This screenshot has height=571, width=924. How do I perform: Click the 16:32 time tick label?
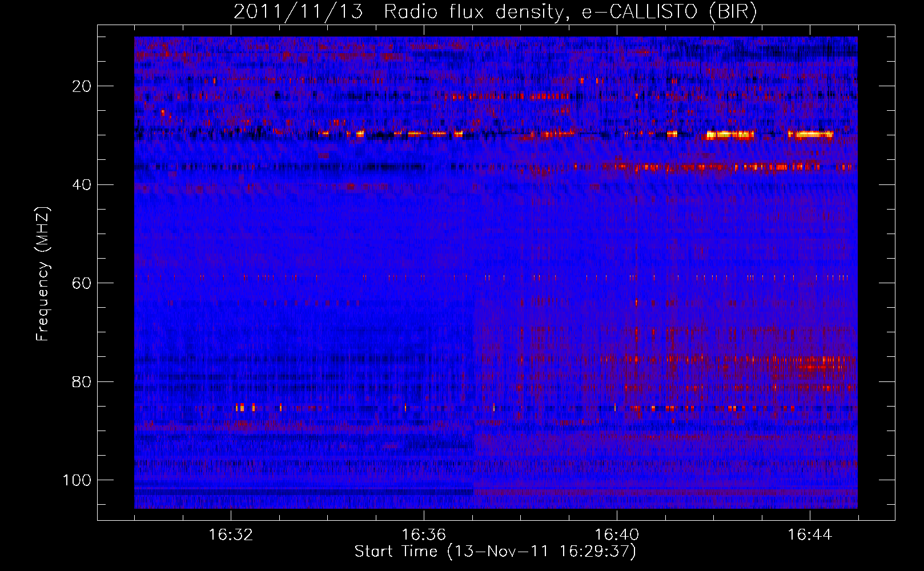click(231, 535)
